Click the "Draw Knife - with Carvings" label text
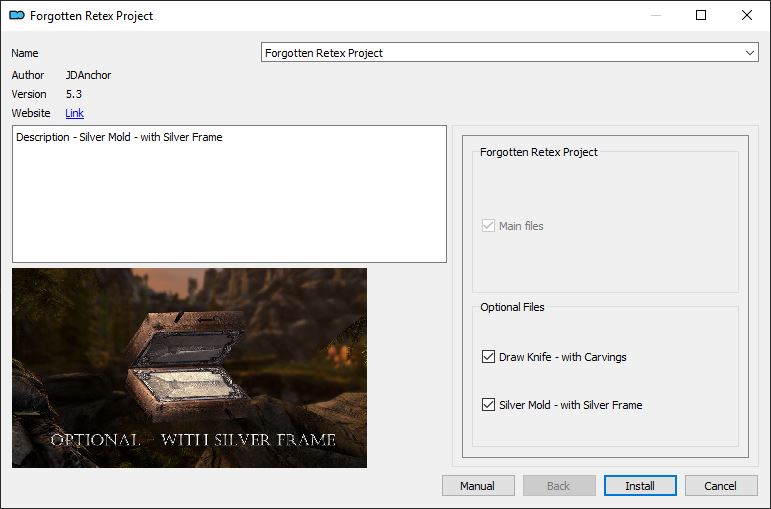Image resolution: width=771 pixels, height=509 pixels. point(563,357)
